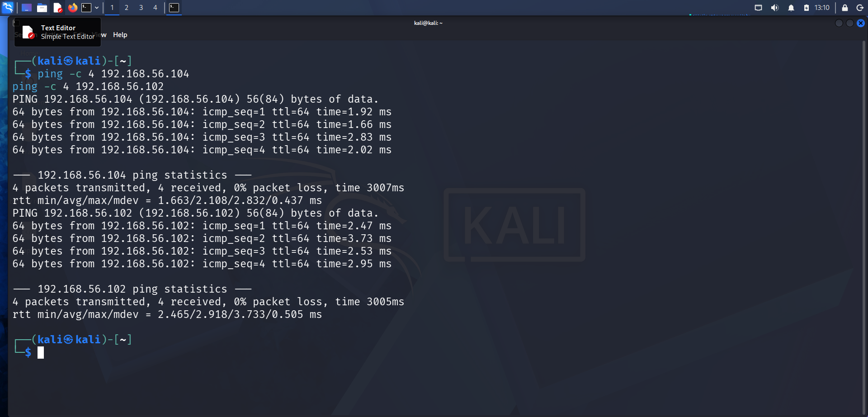Click '192.168.56.102 ping statistics' line
868x417 pixels.
[132, 289]
